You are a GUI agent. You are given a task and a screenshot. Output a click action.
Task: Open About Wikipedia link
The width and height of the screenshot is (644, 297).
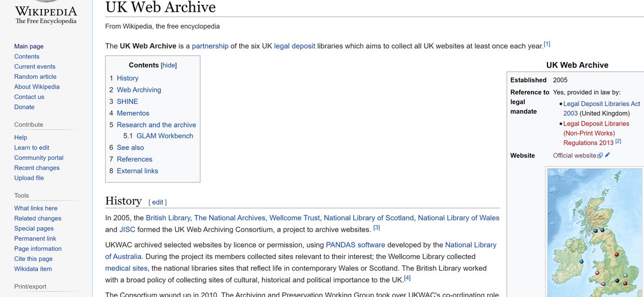(37, 87)
